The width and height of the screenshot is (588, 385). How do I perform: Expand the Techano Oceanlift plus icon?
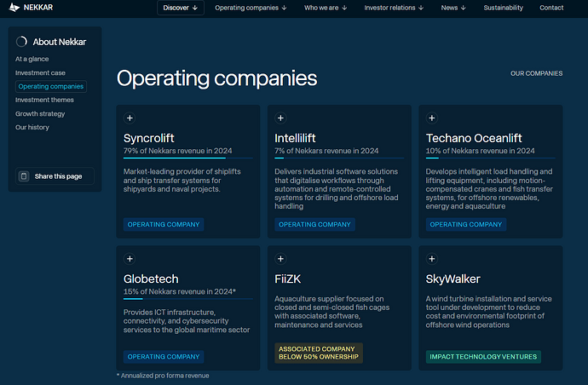coord(432,118)
